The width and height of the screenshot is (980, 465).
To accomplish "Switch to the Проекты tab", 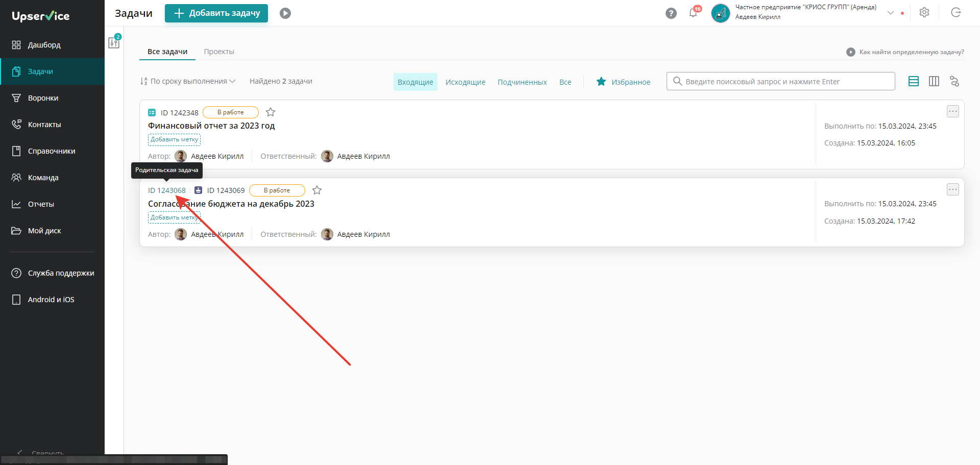I will click(219, 52).
